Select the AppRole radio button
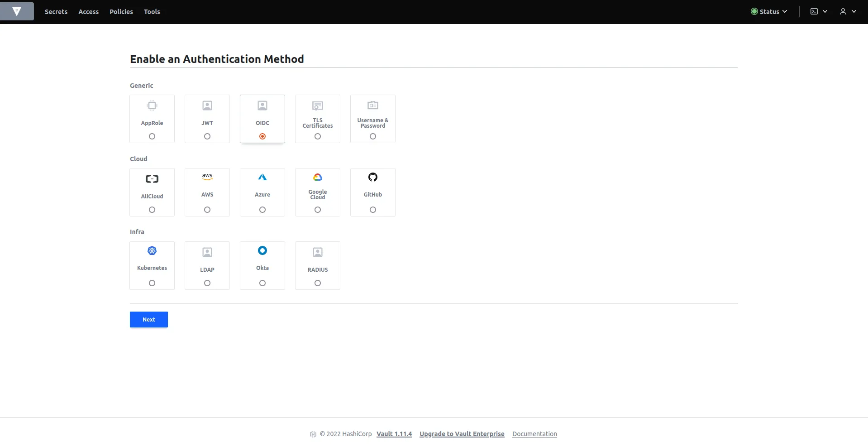Screen dimensions: 868x447 click(x=152, y=136)
